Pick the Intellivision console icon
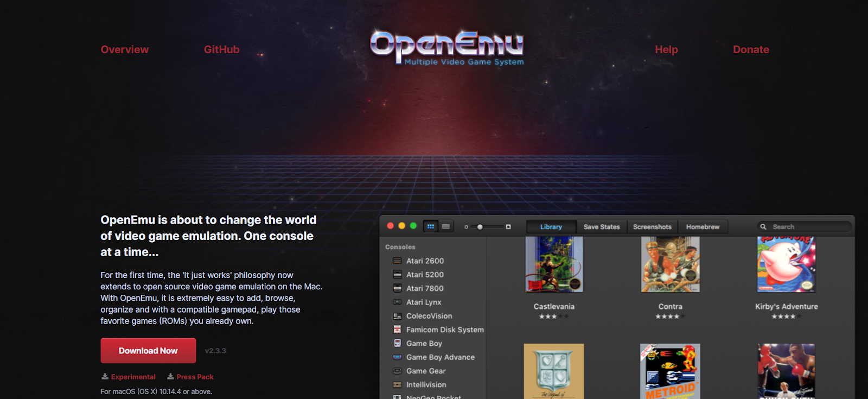 coord(397,385)
